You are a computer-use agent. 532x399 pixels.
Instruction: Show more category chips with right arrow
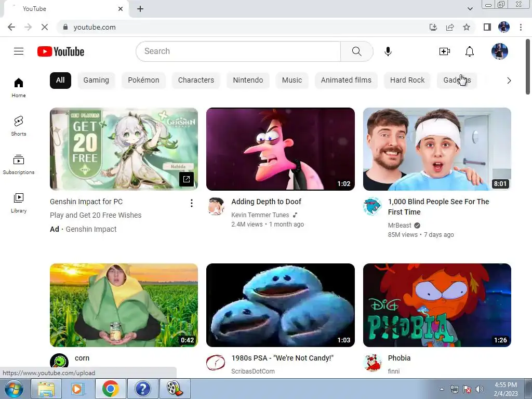coord(509,81)
